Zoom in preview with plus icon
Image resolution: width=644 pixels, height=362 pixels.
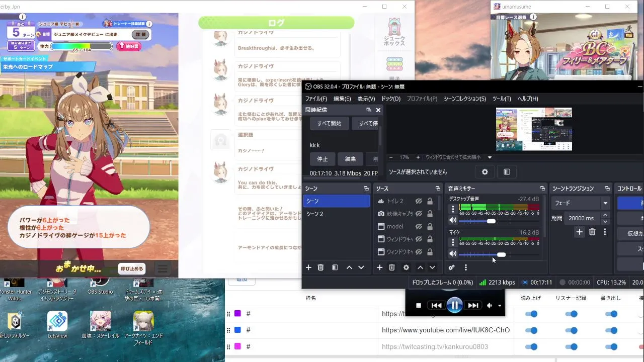(x=418, y=157)
